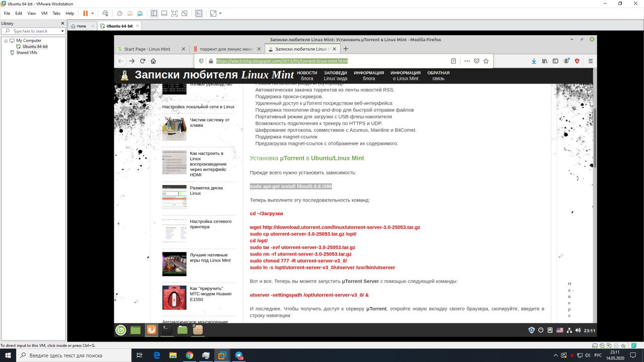The width and height of the screenshot is (644, 362).
Task: Open a new Firefox tab
Action: pyautogui.click(x=346, y=49)
